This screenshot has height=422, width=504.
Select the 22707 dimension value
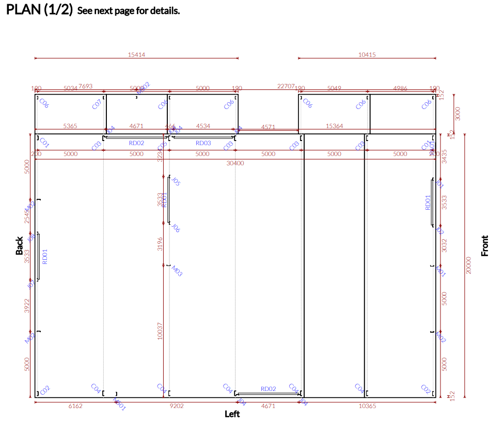(x=286, y=86)
